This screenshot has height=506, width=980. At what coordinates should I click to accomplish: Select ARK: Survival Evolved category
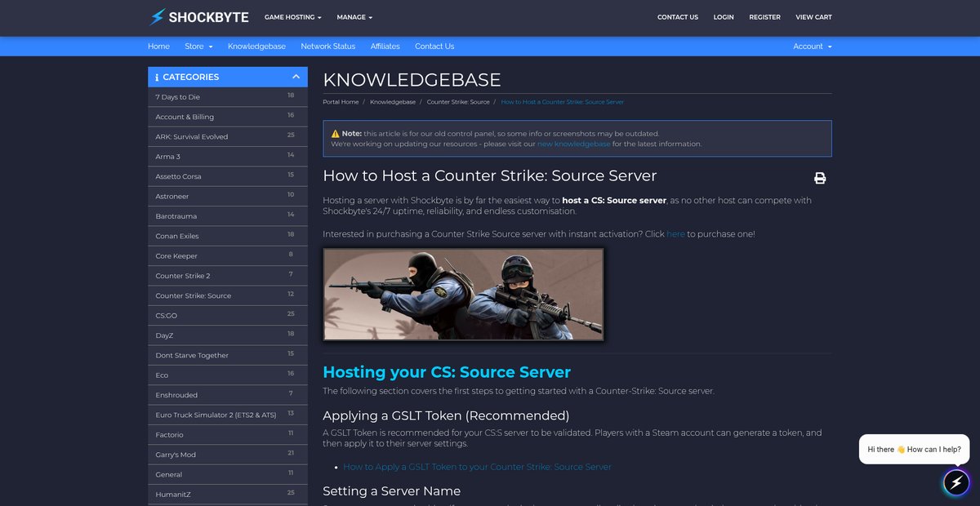click(x=228, y=136)
